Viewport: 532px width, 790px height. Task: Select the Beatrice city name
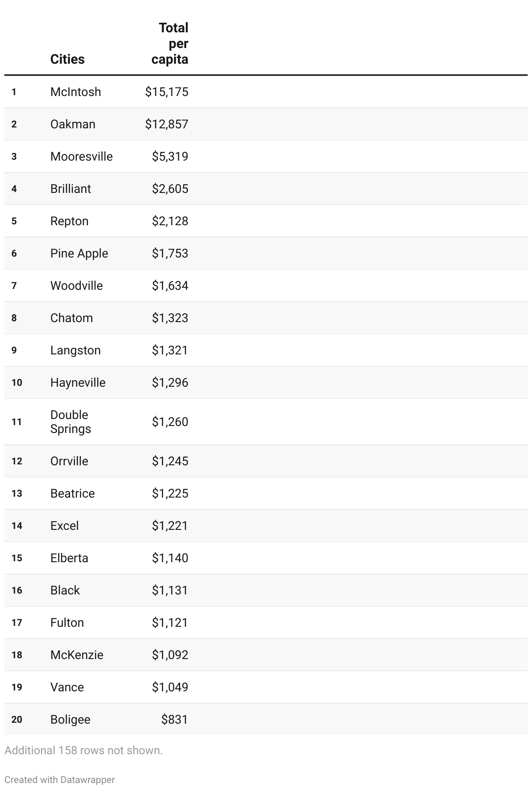[72, 494]
